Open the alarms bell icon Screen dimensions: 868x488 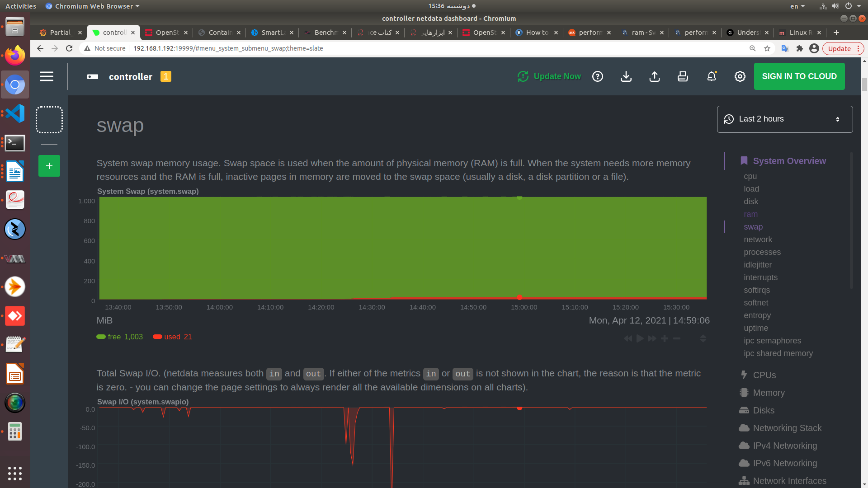pyautogui.click(x=712, y=76)
